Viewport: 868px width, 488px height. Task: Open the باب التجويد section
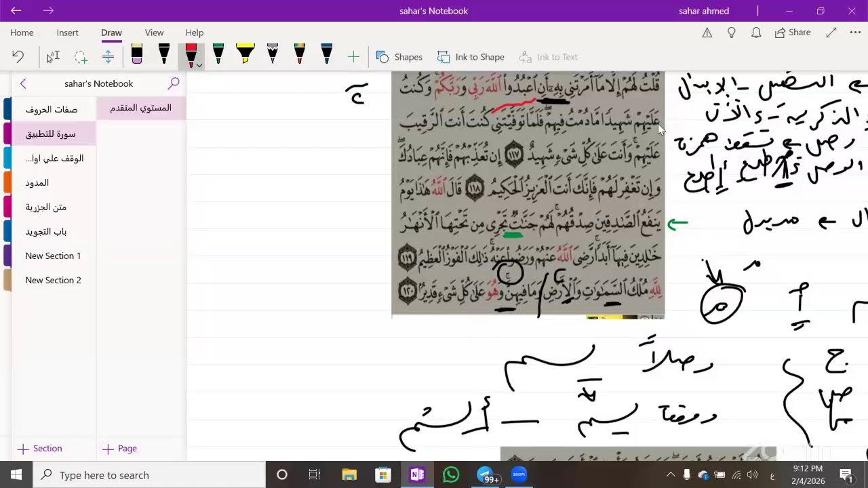[54, 231]
